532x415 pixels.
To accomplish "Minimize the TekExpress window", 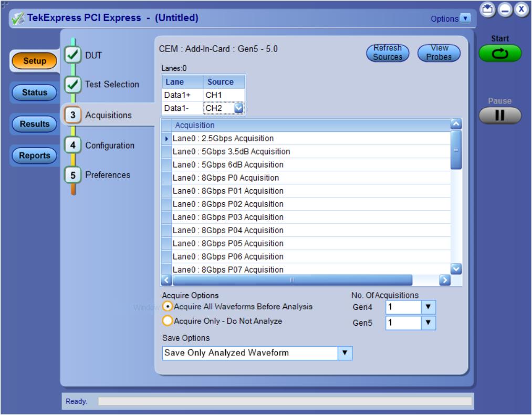I will point(505,9).
